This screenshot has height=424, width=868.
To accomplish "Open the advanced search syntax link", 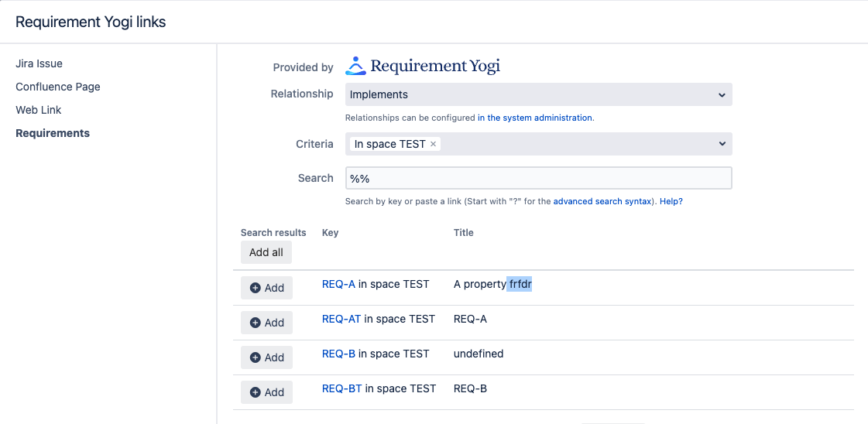I will coord(603,201).
